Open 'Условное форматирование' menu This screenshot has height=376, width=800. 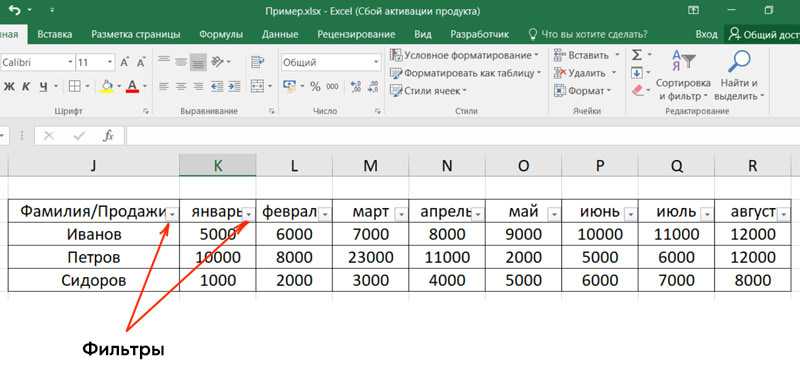tap(465, 55)
